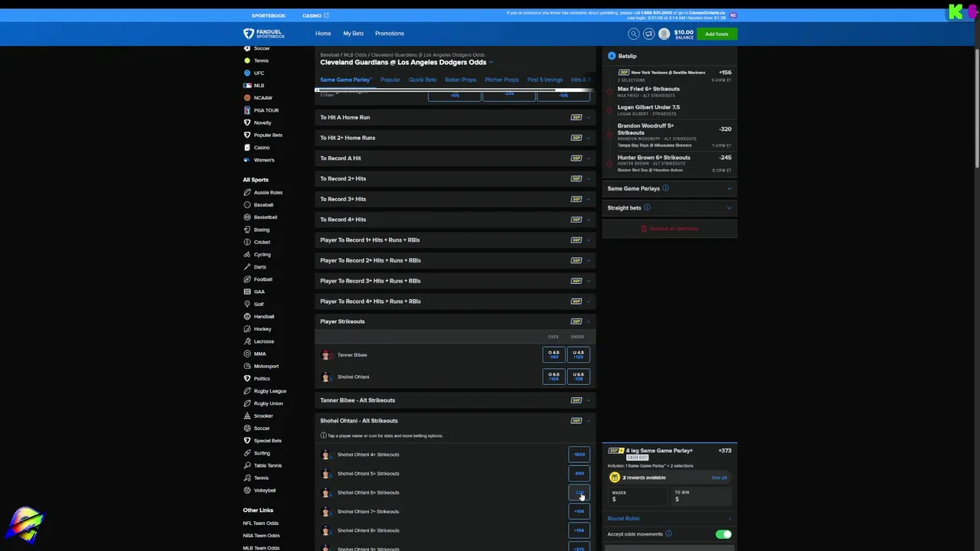The image size is (980, 551).
Task: Open Rugby League icon in All Sports
Action: point(247,390)
